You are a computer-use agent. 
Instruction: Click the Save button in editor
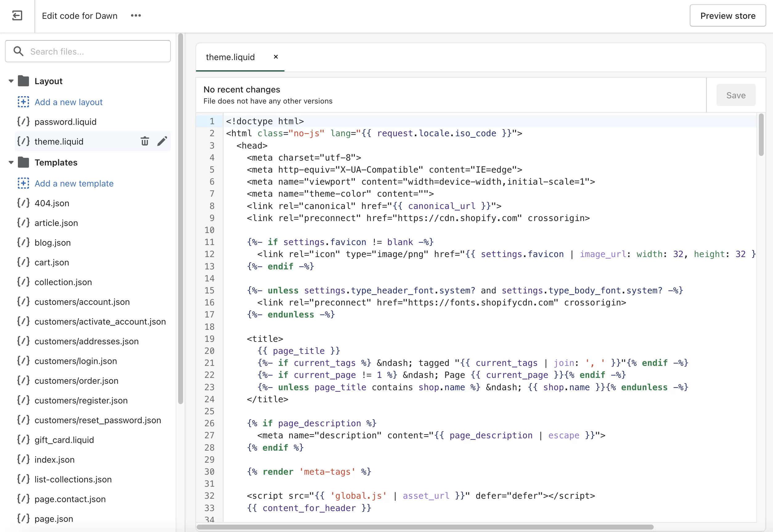pos(736,95)
